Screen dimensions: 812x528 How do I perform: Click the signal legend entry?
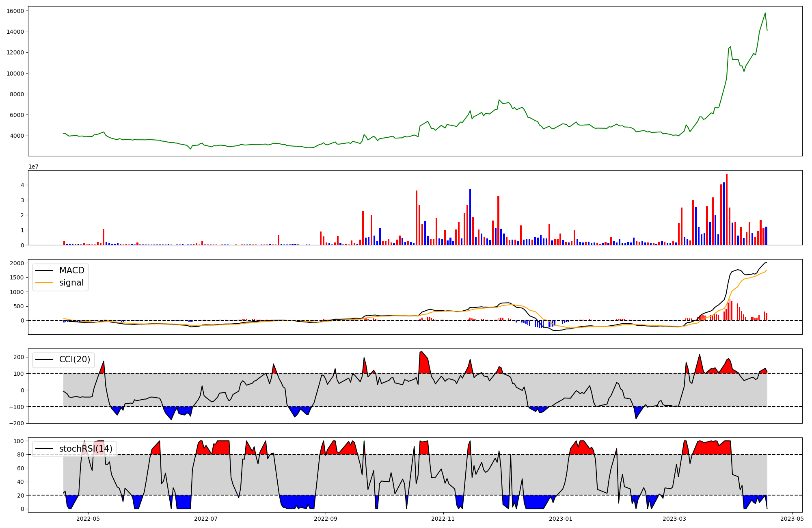60,283
